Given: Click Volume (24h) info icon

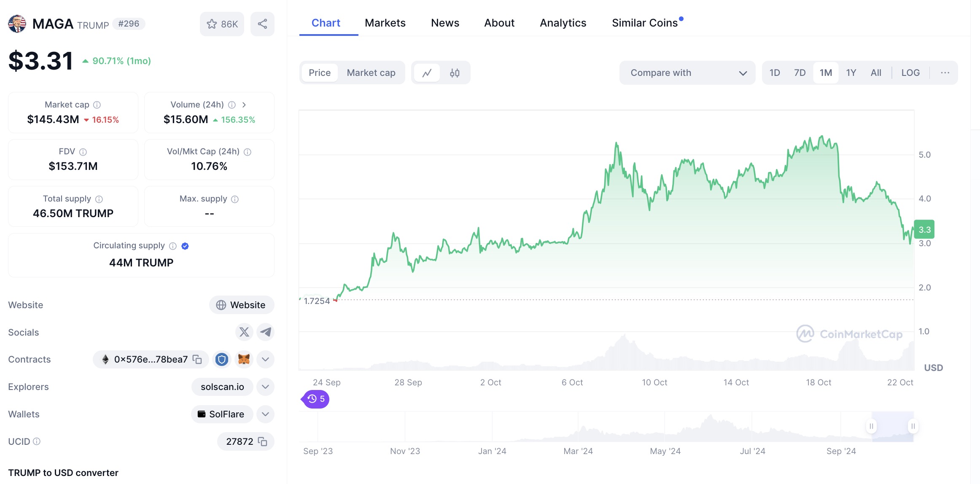Looking at the screenshot, I should click(x=232, y=105).
